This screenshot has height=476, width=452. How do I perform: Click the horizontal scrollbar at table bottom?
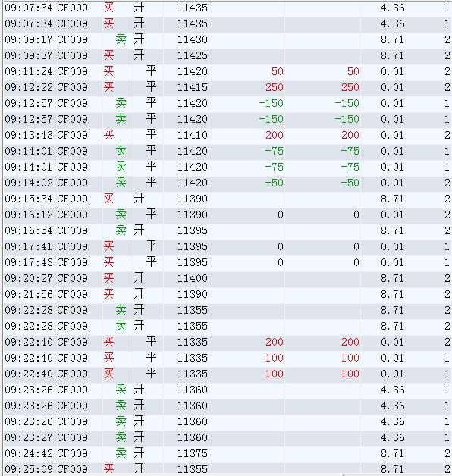pyautogui.click(x=180, y=474)
